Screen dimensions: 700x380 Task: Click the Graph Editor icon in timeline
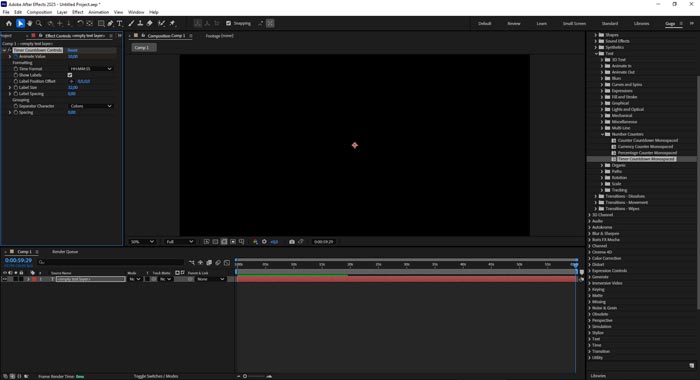click(x=227, y=263)
